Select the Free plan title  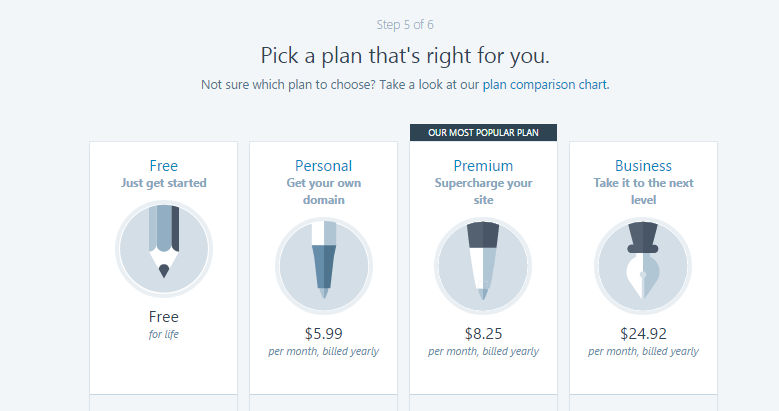click(x=164, y=165)
